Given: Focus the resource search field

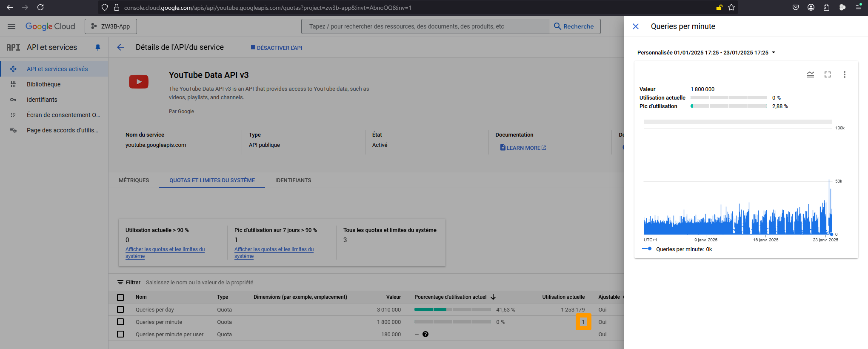Looking at the screenshot, I should 425,26.
